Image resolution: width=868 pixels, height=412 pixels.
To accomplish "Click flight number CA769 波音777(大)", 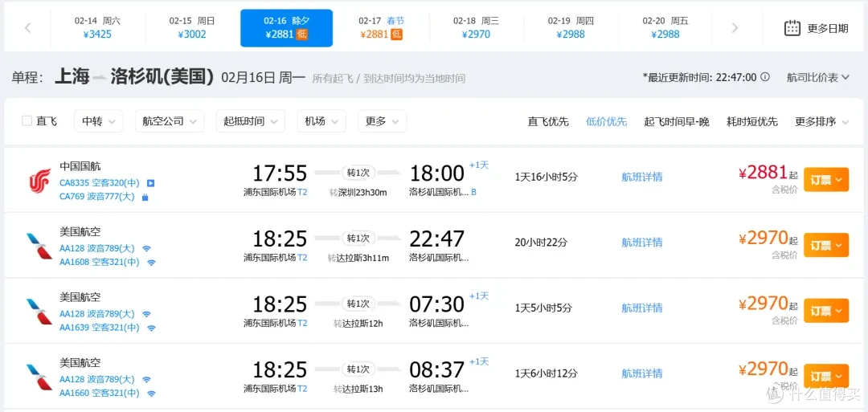I will pyautogui.click(x=97, y=197).
